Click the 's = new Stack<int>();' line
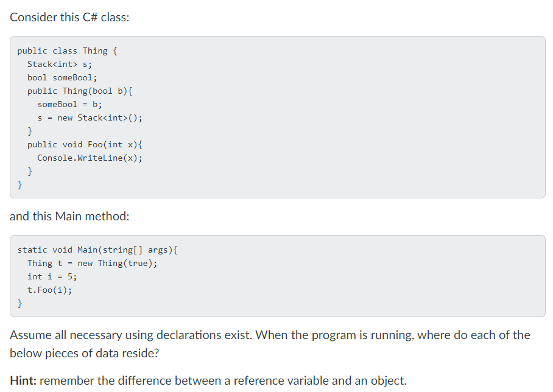Image resolution: width=553 pixels, height=392 pixels. (90, 117)
